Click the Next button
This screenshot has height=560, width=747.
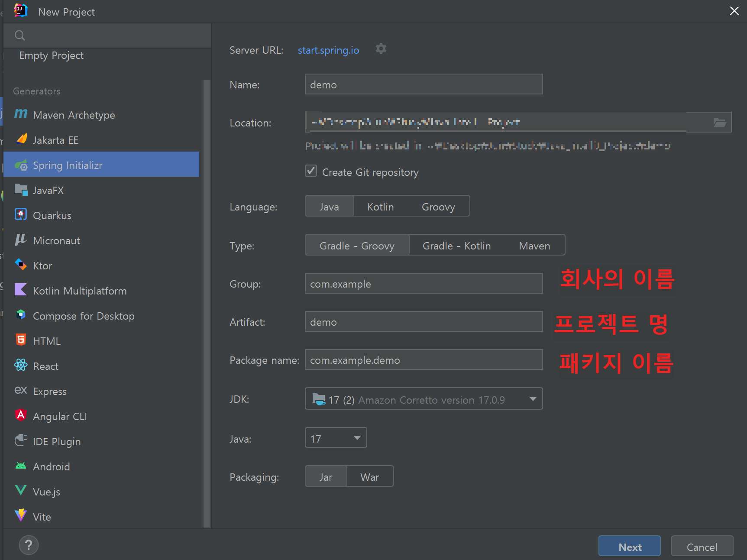pyautogui.click(x=630, y=546)
